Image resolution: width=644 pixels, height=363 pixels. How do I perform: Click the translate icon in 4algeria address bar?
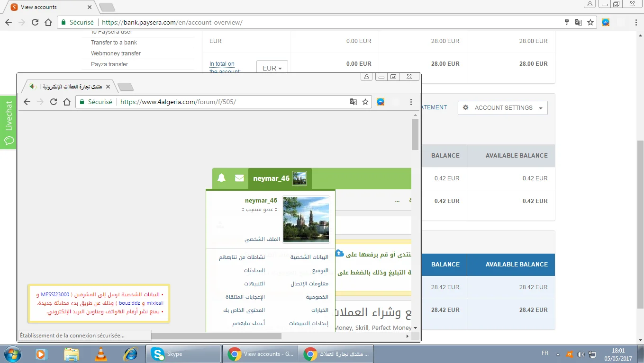pos(353,102)
